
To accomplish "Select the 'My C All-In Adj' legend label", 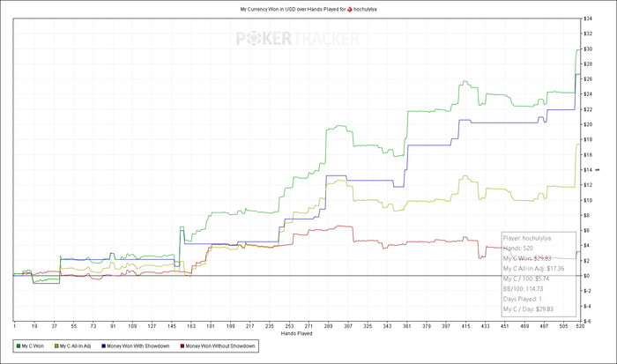I will pos(75,346).
